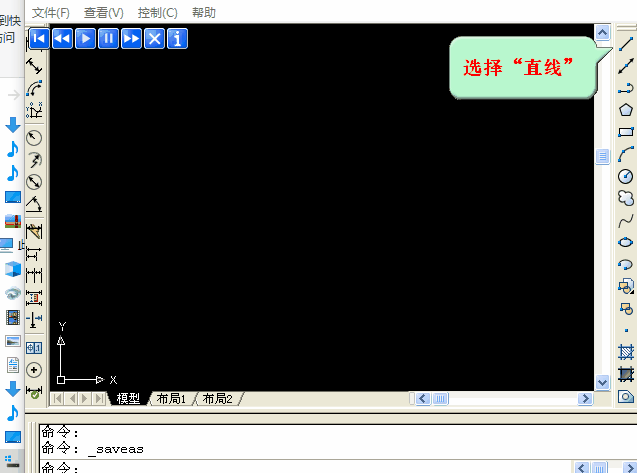This screenshot has width=637, height=473.
Task: Click the drawing area vertical scroll up arrow
Action: tap(602, 32)
